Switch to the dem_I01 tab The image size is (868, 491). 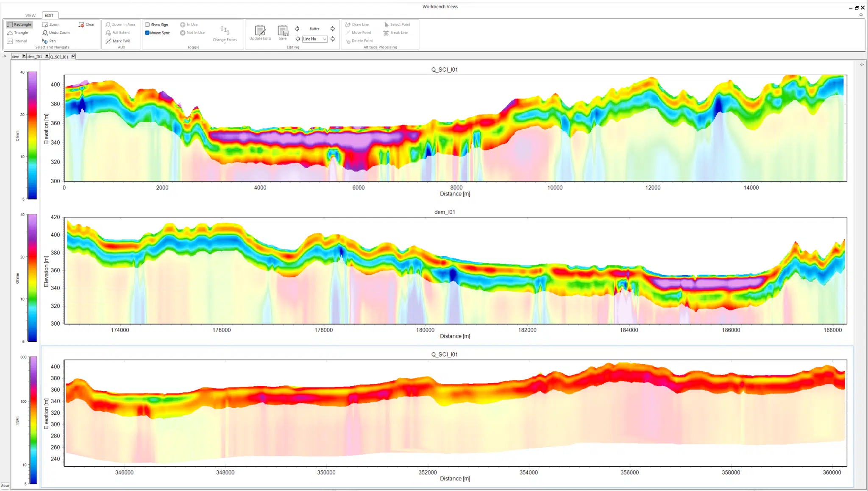pyautogui.click(x=35, y=57)
